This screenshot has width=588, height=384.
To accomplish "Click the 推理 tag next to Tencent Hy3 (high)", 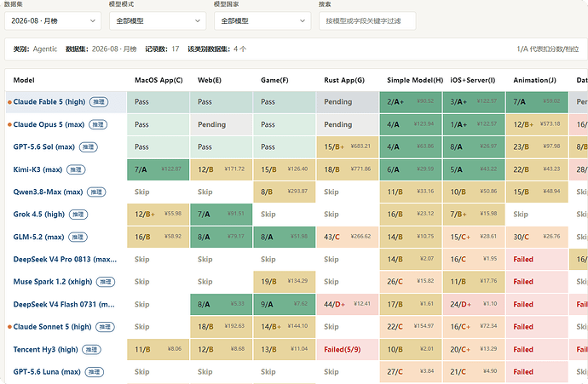I will click(x=91, y=350).
